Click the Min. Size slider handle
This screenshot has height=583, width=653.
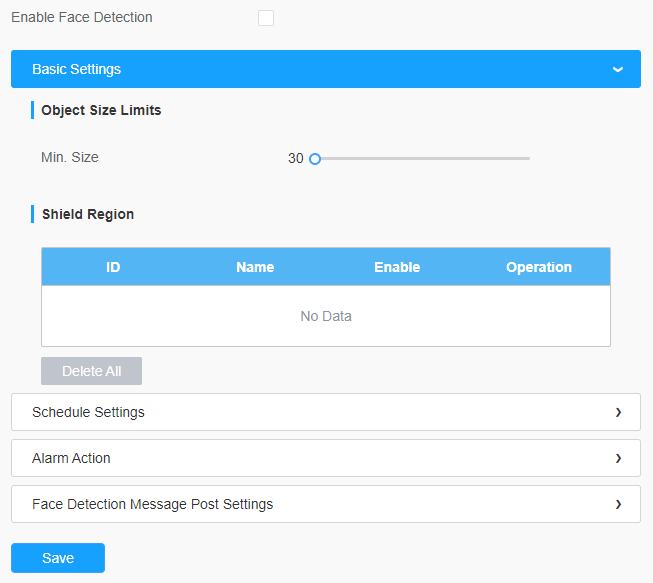[x=315, y=159]
